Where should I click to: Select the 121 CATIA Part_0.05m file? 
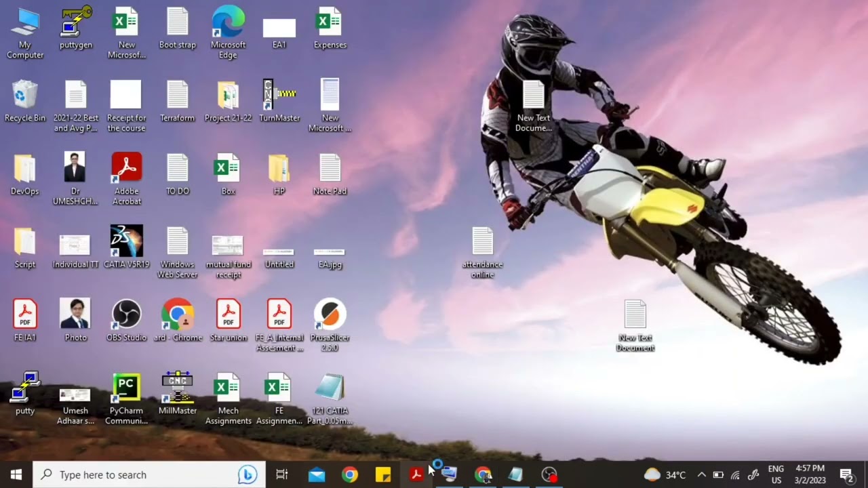(330, 399)
